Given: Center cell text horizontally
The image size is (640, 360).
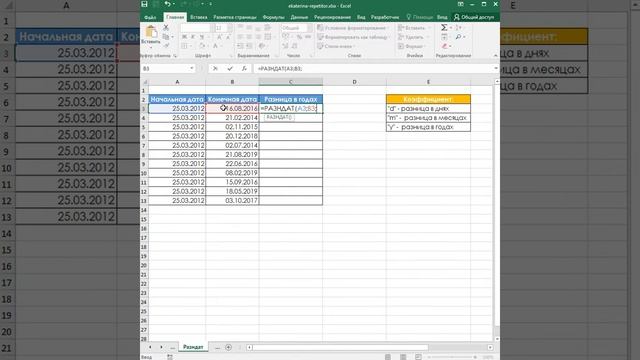Looking at the screenshot, I should click(249, 37).
